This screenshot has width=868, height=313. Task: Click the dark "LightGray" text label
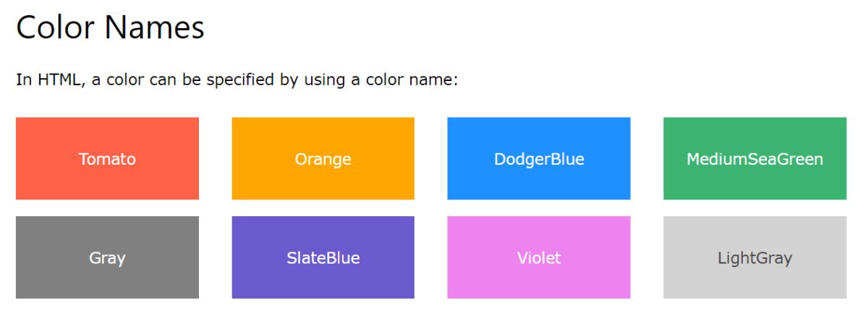(754, 258)
